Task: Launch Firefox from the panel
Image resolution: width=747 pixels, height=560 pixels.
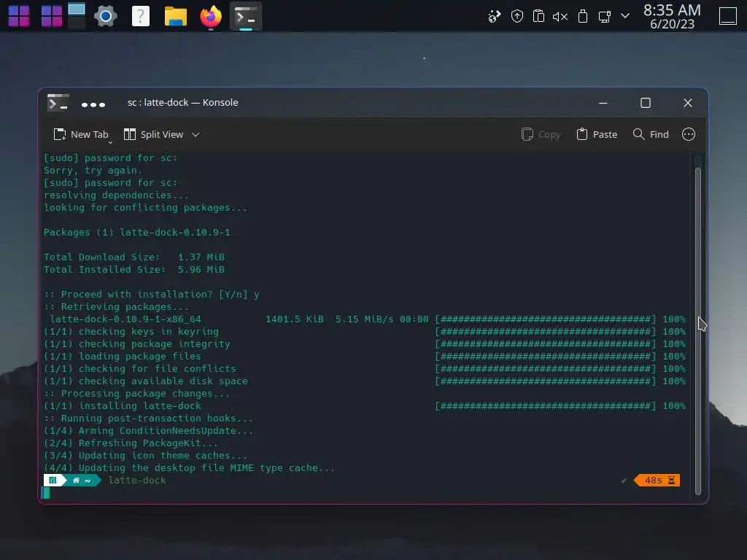Action: [x=211, y=16]
